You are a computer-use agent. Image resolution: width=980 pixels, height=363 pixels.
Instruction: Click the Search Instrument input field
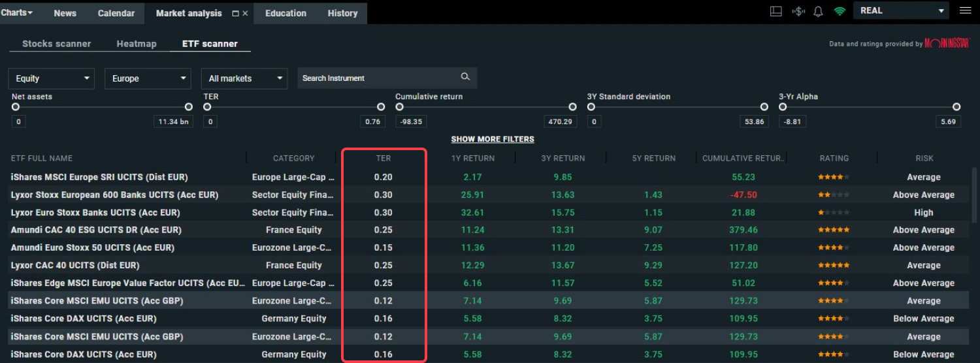click(379, 78)
